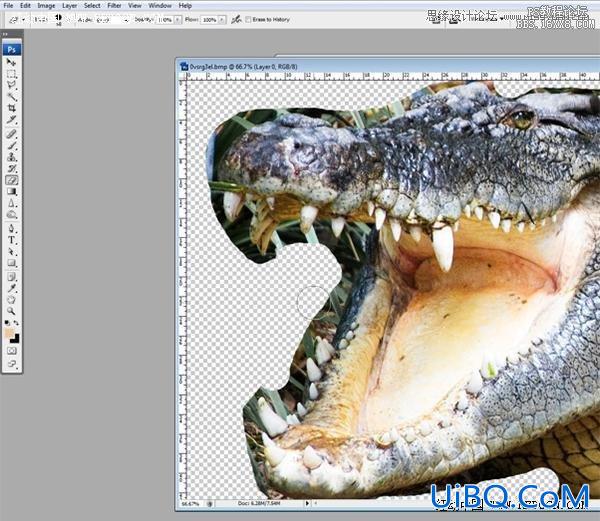Viewport: 600px width, 521px height.
Task: Select the Blur tool
Action: [11, 203]
